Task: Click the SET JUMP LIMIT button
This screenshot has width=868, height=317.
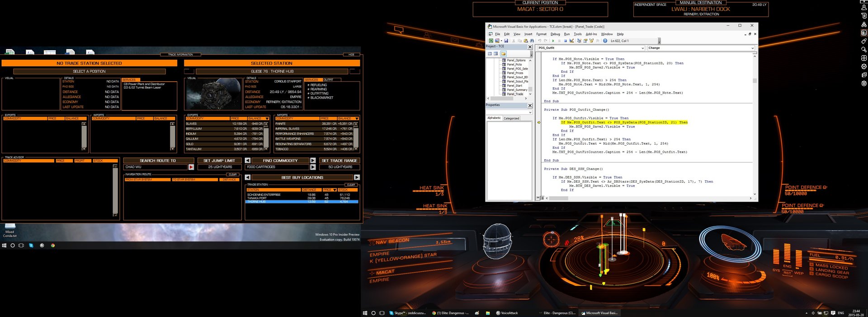Action: pyautogui.click(x=219, y=161)
